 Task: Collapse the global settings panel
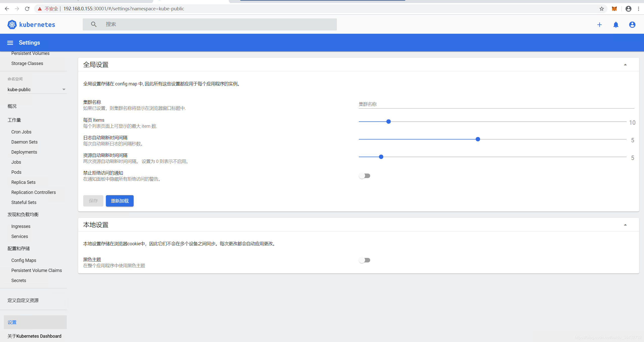coord(625,65)
